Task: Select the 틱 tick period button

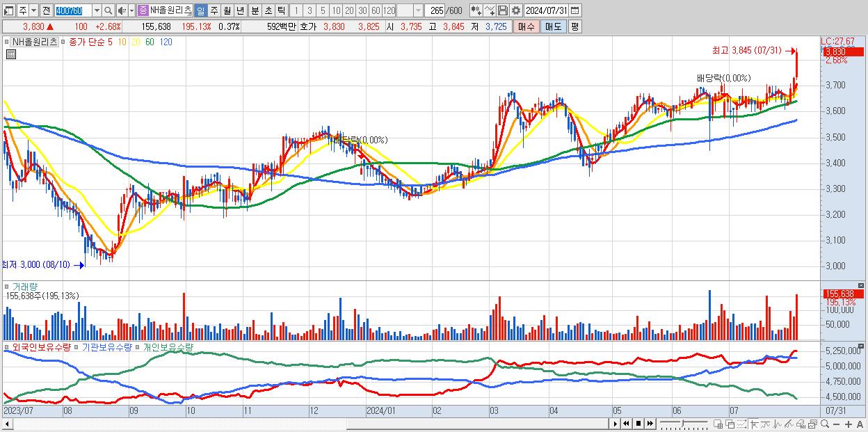Action: (x=281, y=10)
